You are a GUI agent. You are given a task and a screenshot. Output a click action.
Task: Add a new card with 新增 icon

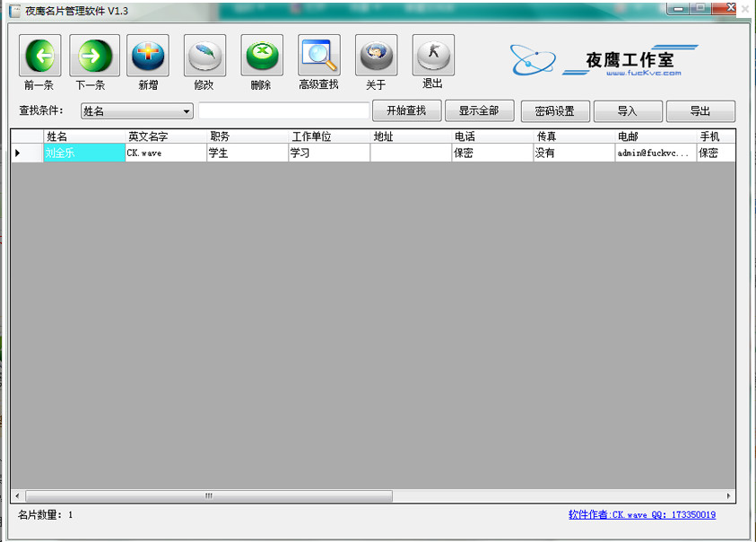148,56
